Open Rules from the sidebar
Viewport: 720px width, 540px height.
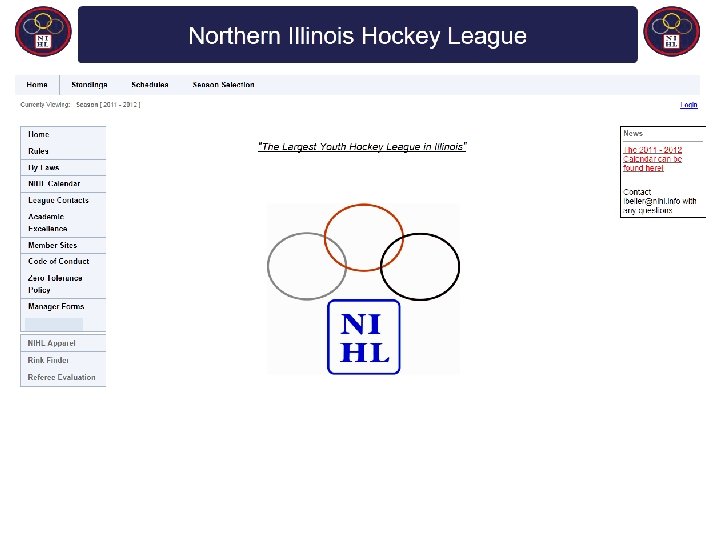pyautogui.click(x=38, y=151)
